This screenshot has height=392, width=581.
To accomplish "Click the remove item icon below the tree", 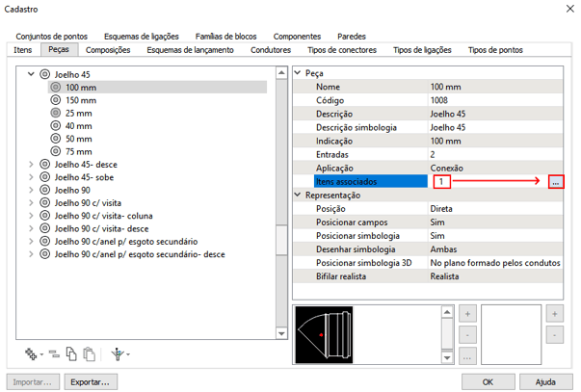I will 54,353.
